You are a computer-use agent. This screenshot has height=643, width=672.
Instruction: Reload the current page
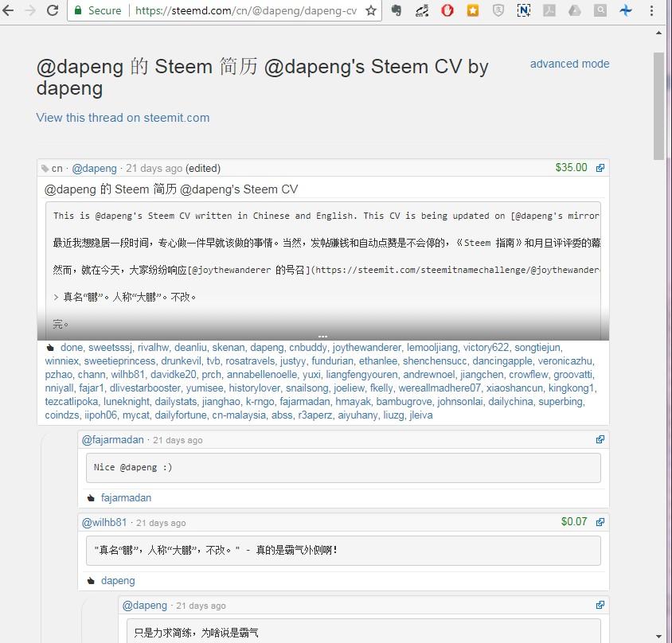(x=53, y=10)
